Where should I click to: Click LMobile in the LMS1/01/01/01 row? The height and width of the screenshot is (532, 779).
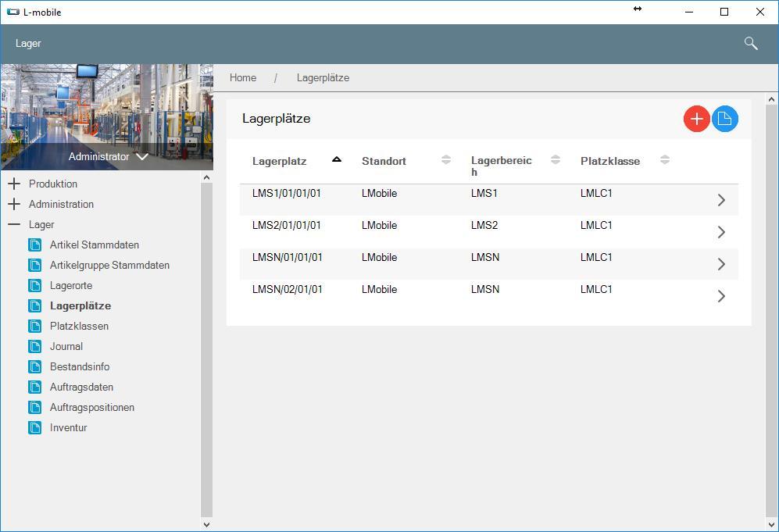point(379,193)
